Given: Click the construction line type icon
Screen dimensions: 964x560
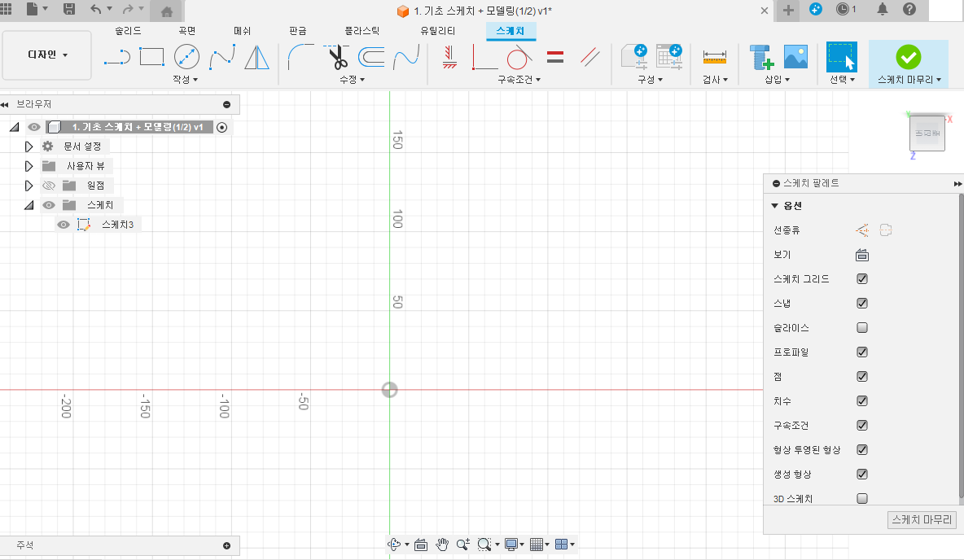Looking at the screenshot, I should tap(862, 230).
